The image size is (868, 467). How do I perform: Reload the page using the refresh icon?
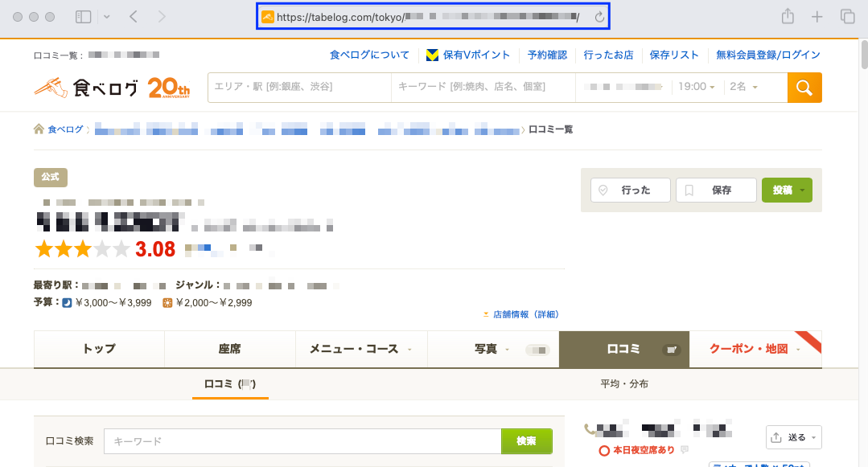(599, 17)
